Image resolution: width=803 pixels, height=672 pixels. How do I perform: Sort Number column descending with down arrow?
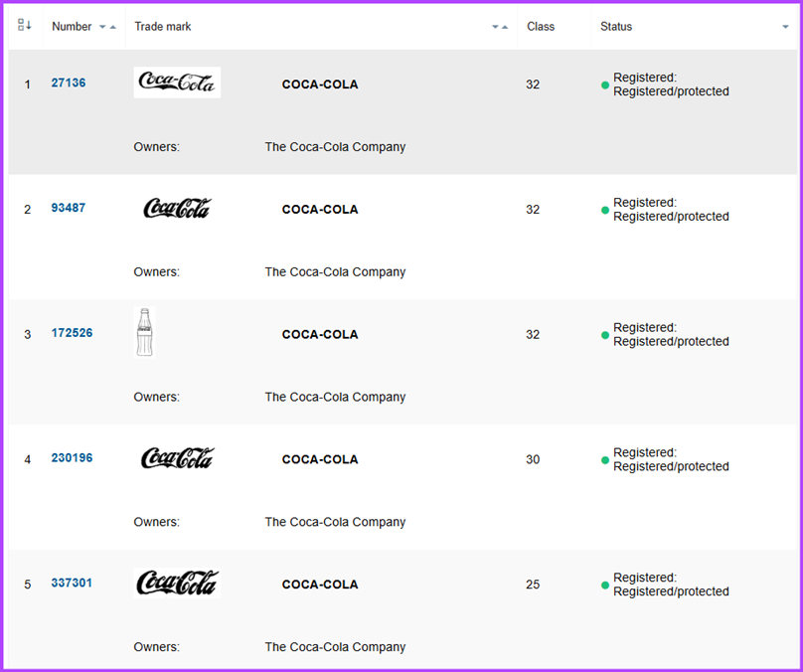click(x=101, y=27)
